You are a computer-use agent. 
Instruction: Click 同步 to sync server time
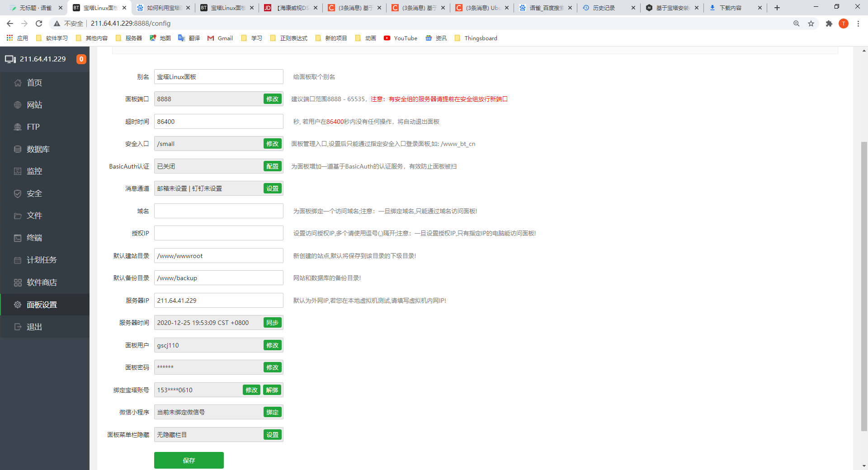coord(272,323)
